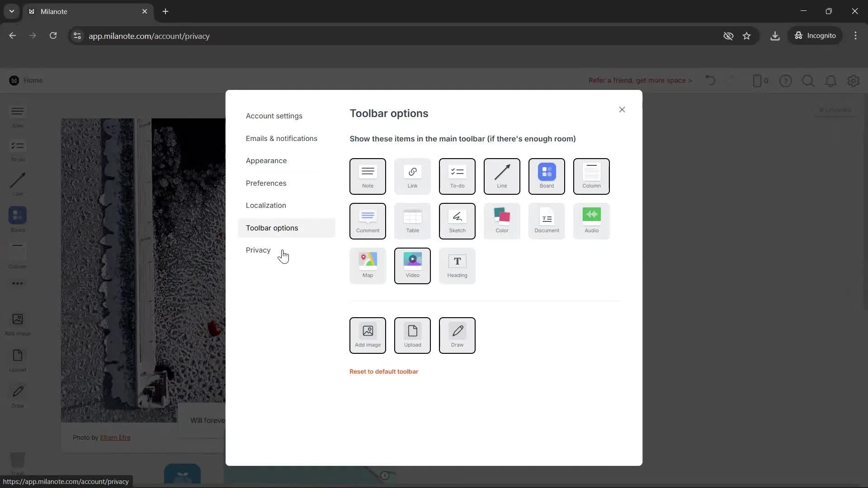
Task: Enable the Table item for the toolbar
Action: [412, 221]
